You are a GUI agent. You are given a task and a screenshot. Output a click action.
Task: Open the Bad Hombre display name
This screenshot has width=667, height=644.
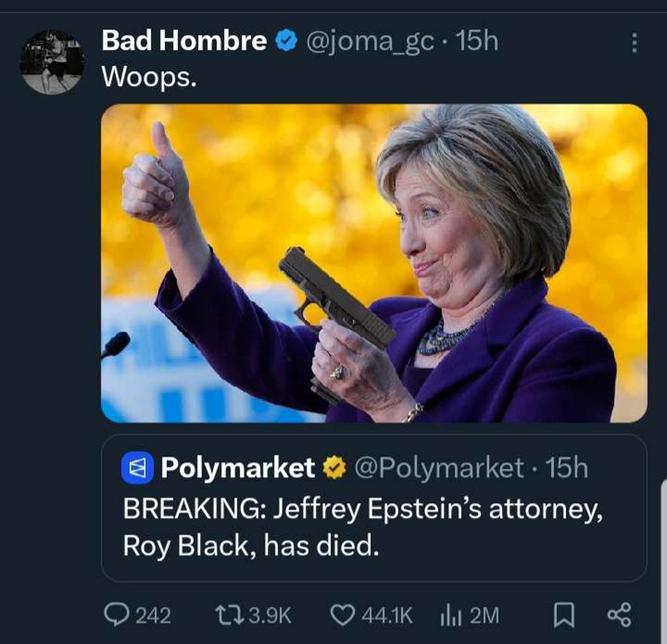tap(184, 42)
